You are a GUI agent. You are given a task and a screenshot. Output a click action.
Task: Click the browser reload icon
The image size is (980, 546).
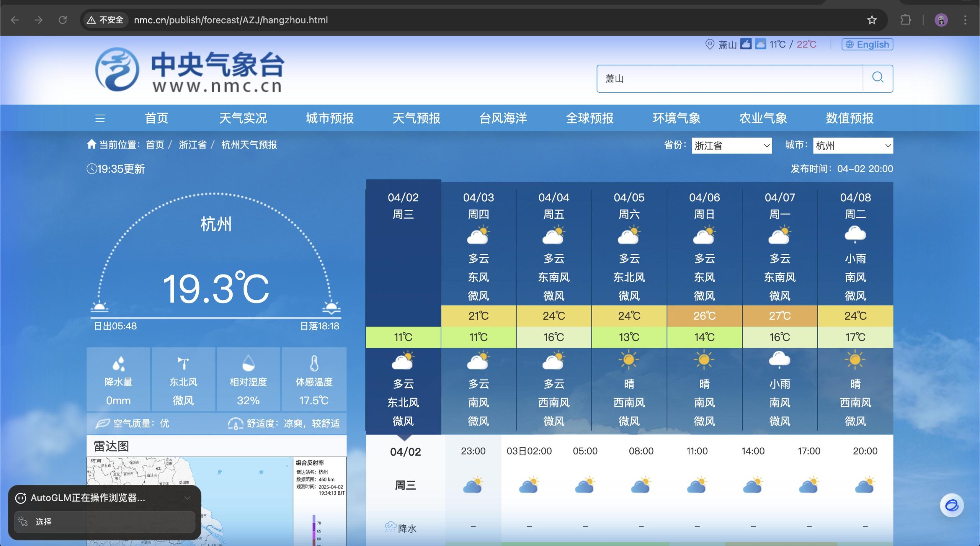point(63,20)
